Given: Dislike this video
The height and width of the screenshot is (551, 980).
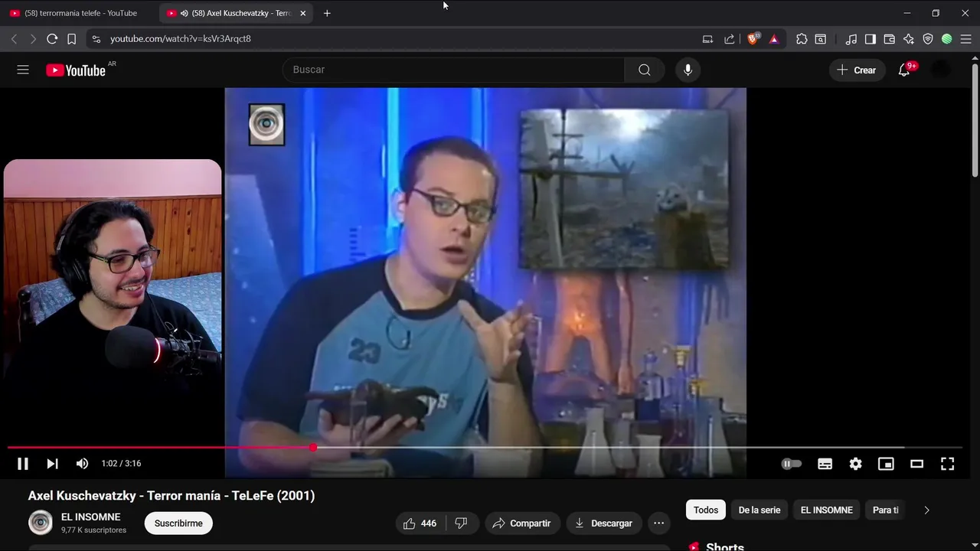Looking at the screenshot, I should point(462,523).
